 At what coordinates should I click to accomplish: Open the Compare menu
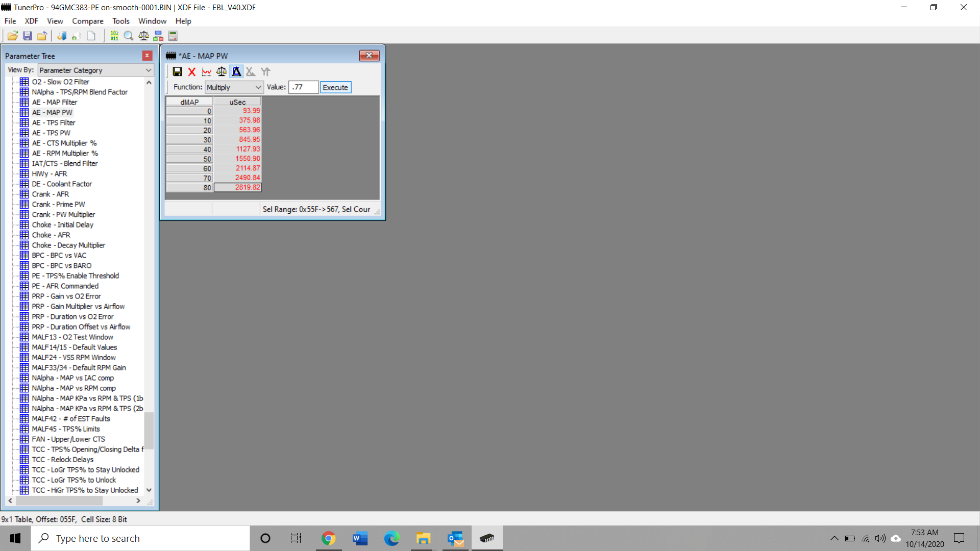[87, 21]
